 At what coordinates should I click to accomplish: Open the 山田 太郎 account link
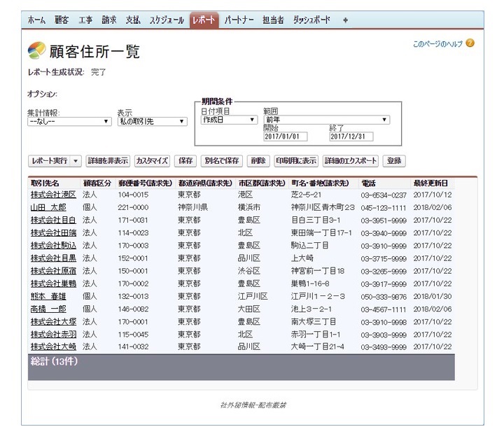point(48,208)
